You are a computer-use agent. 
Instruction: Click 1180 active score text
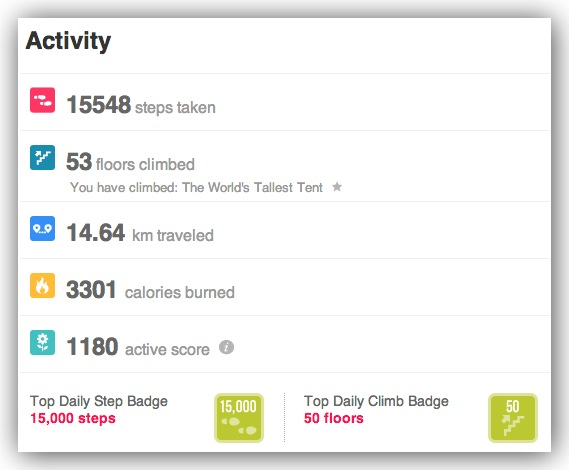[x=138, y=347]
